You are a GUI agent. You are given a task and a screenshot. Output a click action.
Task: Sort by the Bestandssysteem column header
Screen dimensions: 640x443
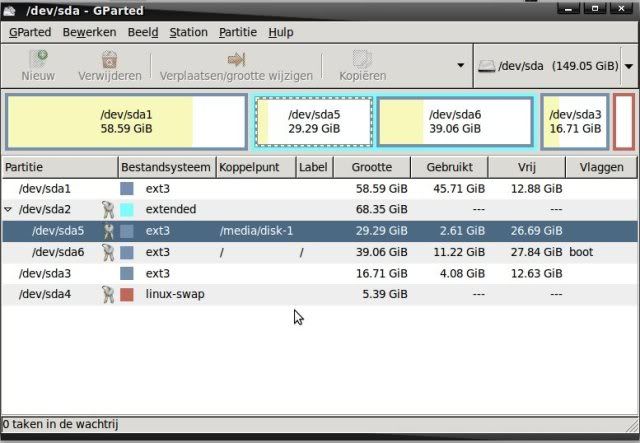tap(166, 168)
